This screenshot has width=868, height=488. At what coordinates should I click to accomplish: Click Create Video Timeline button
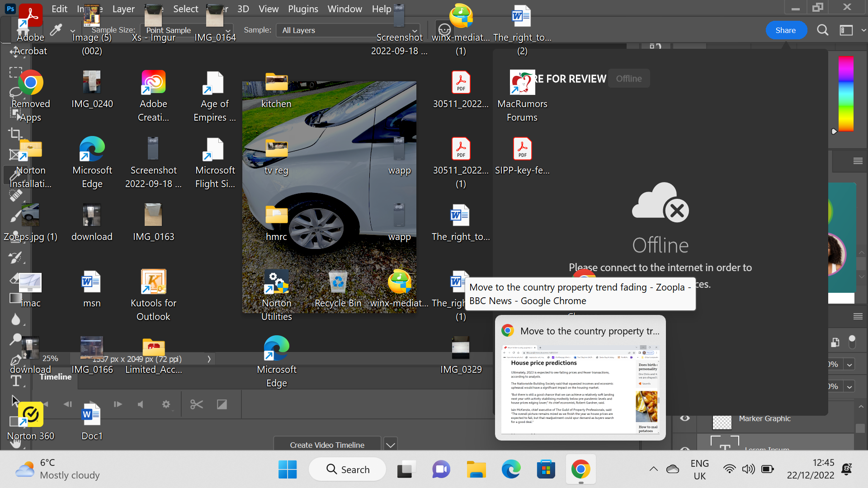(327, 445)
